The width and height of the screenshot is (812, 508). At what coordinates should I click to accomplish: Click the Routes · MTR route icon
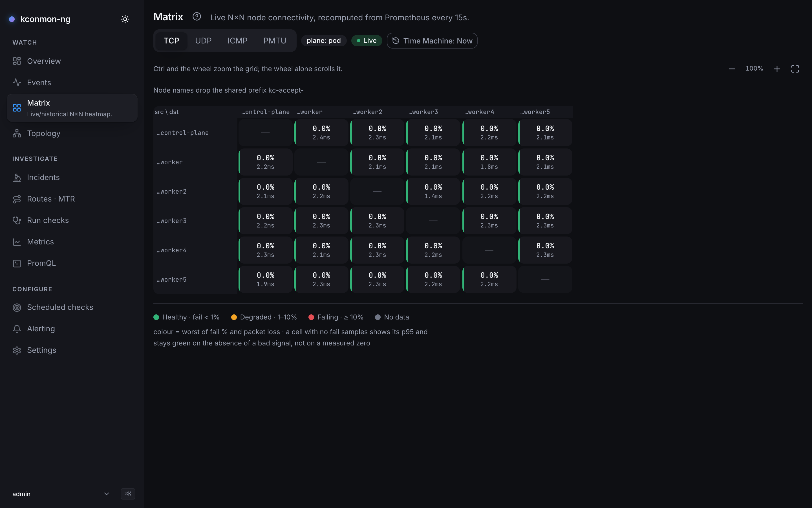(17, 199)
